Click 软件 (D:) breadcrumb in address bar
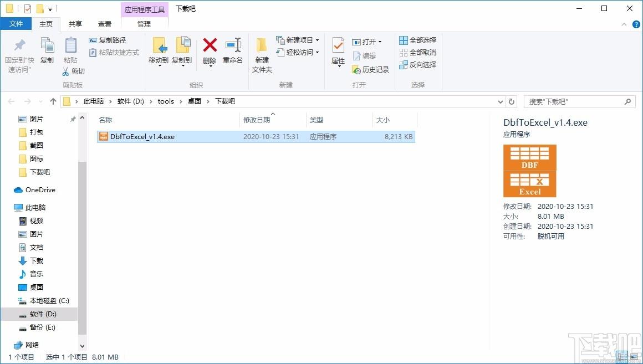Viewport: 643px width, 364px height. pos(130,101)
